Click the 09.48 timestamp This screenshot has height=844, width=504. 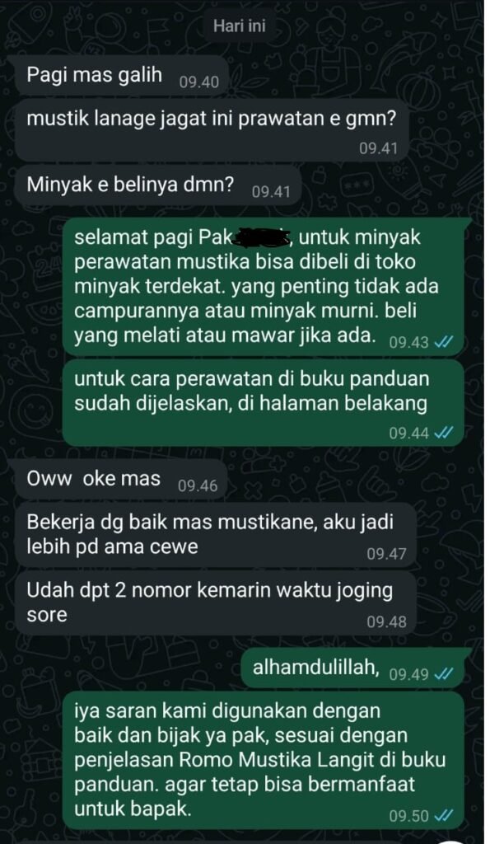pyautogui.click(x=387, y=622)
